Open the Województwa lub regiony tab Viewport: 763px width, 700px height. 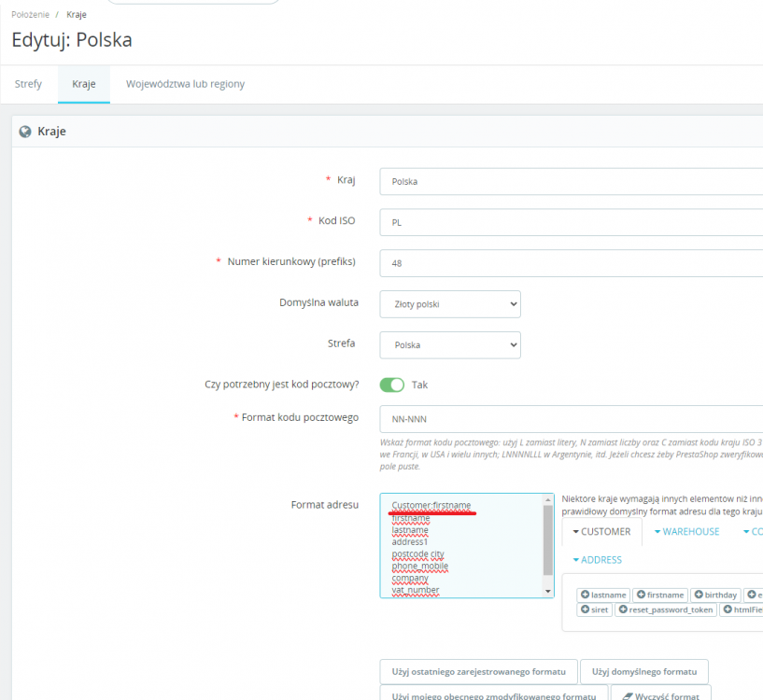coord(185,84)
